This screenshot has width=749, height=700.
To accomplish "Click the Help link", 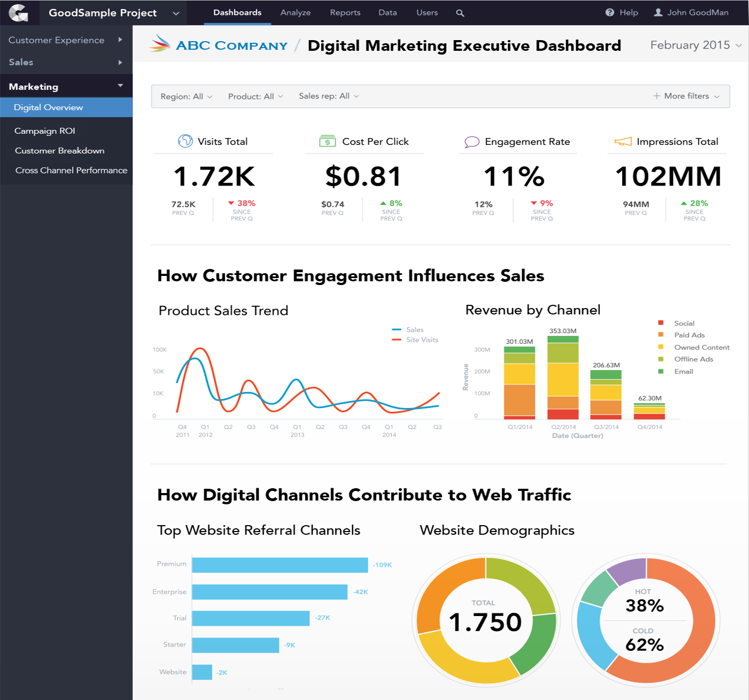I will [622, 12].
